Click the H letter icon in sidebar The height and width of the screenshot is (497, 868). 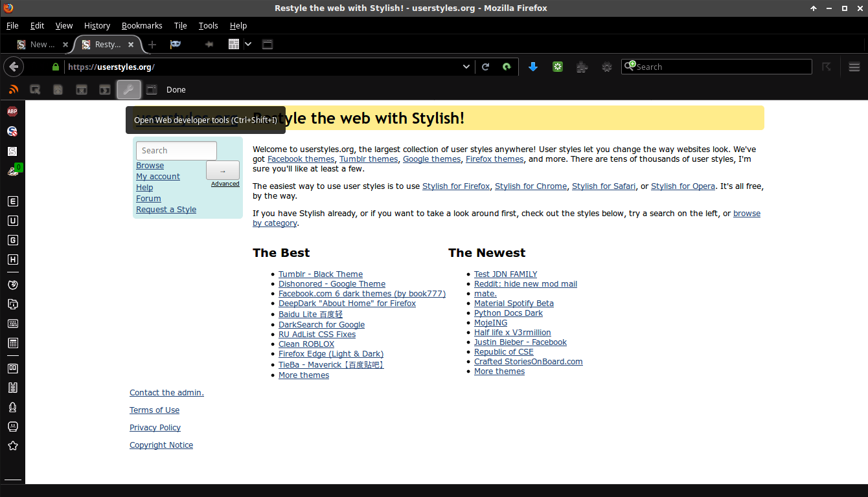coord(12,260)
